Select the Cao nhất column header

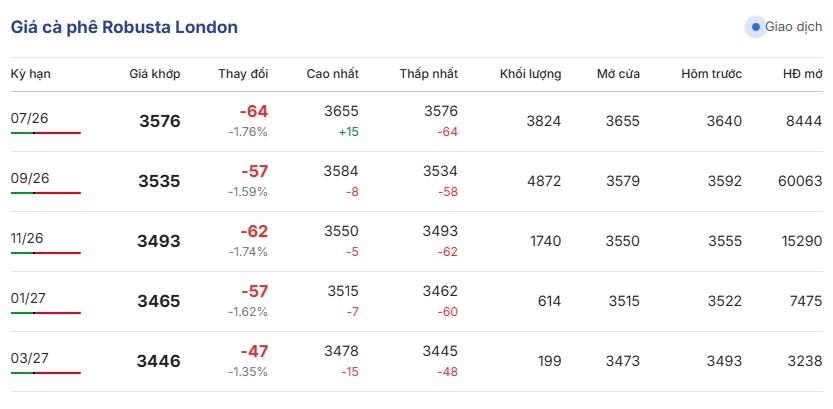point(333,74)
